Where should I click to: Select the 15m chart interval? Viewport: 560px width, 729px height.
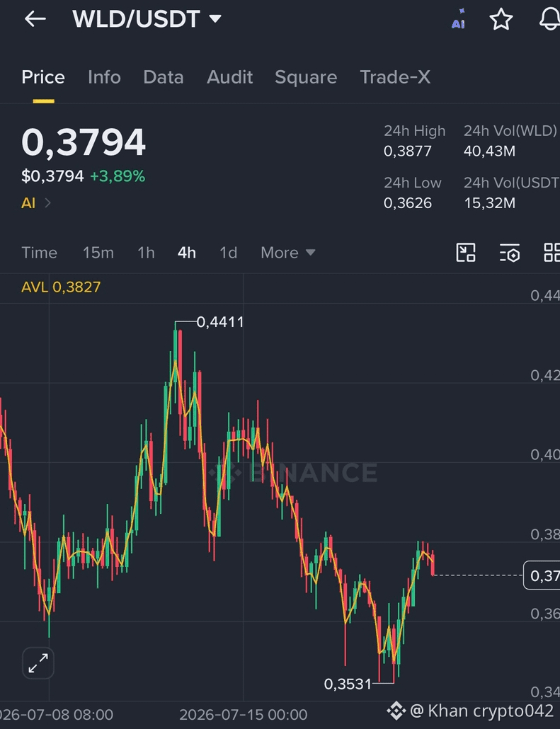coord(98,253)
